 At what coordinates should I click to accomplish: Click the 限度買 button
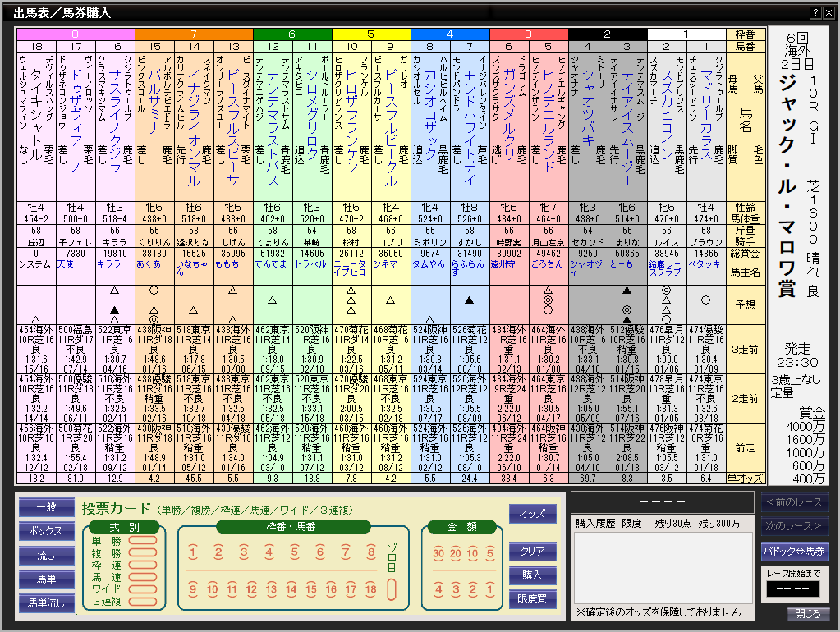pyautogui.click(x=532, y=599)
